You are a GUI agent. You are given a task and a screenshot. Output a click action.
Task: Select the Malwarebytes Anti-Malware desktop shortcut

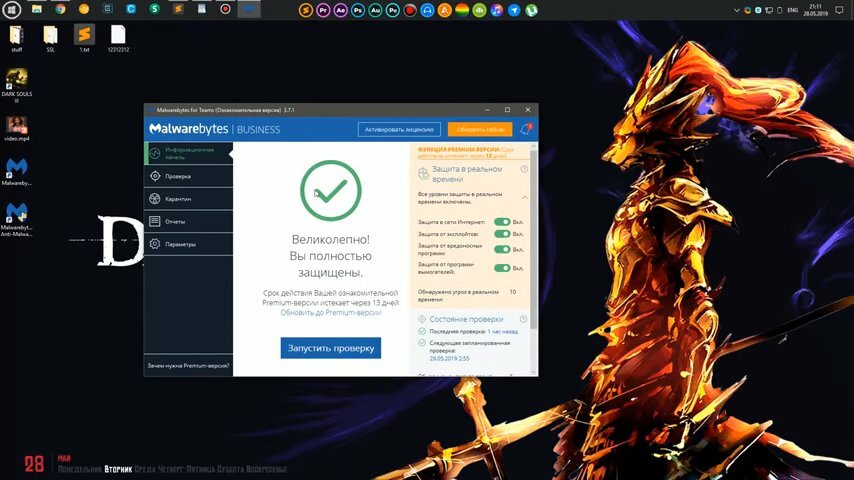tap(17, 219)
